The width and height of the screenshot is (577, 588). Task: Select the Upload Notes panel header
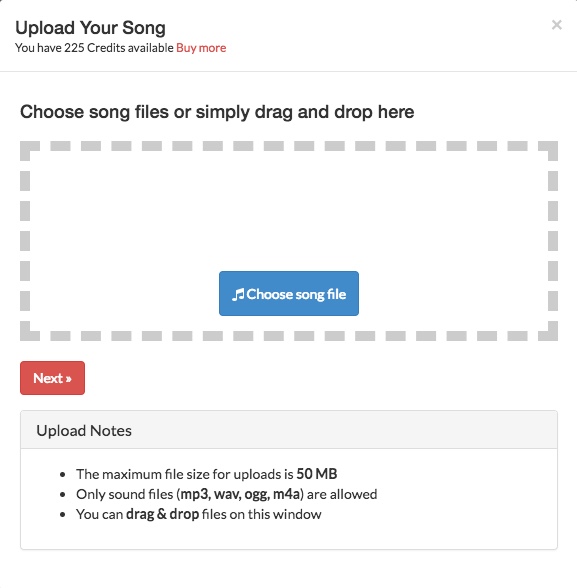[x=289, y=430]
